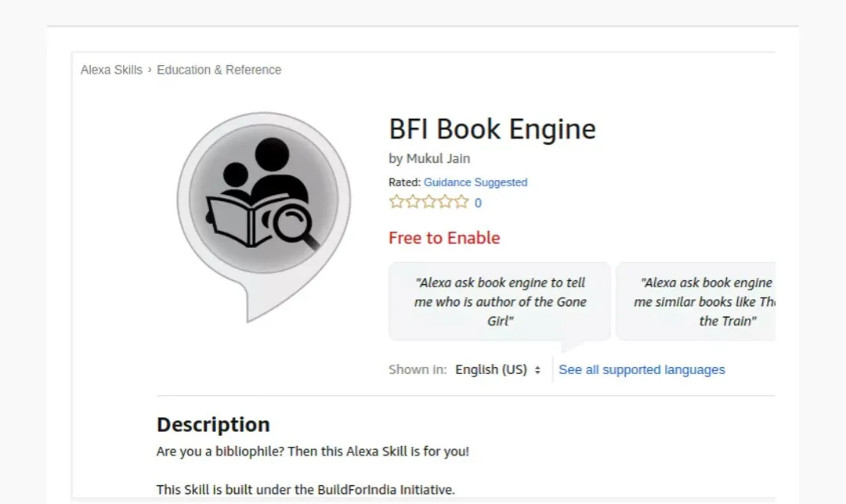
Task: Open the review count number link
Action: (478, 203)
